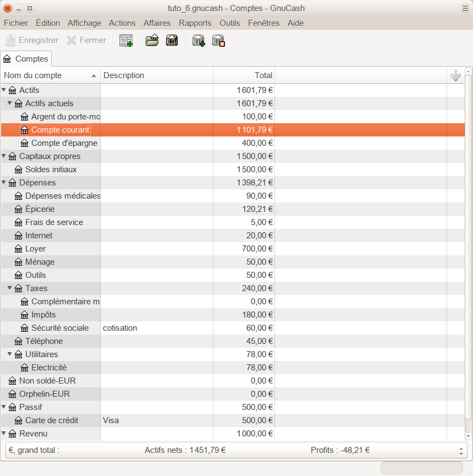Collapse the Utilitaires account group
This screenshot has width=473, height=476.
10,354
